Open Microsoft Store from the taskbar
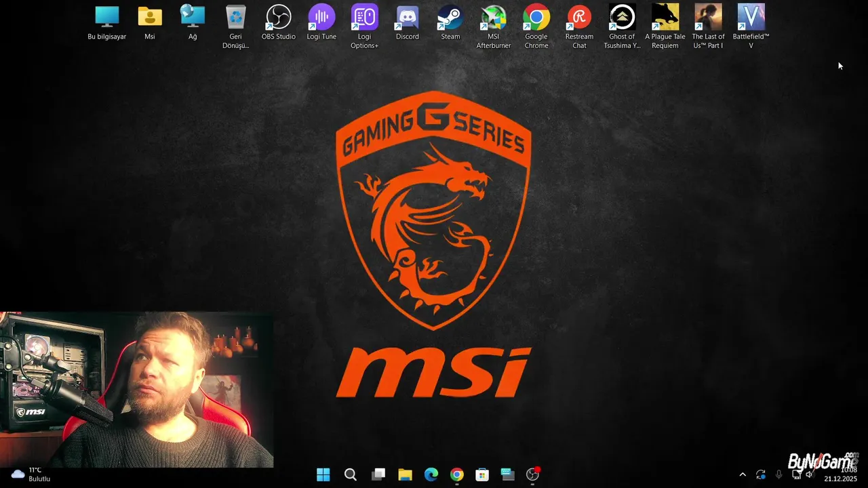Viewport: 868px width, 488px height. pos(482,474)
